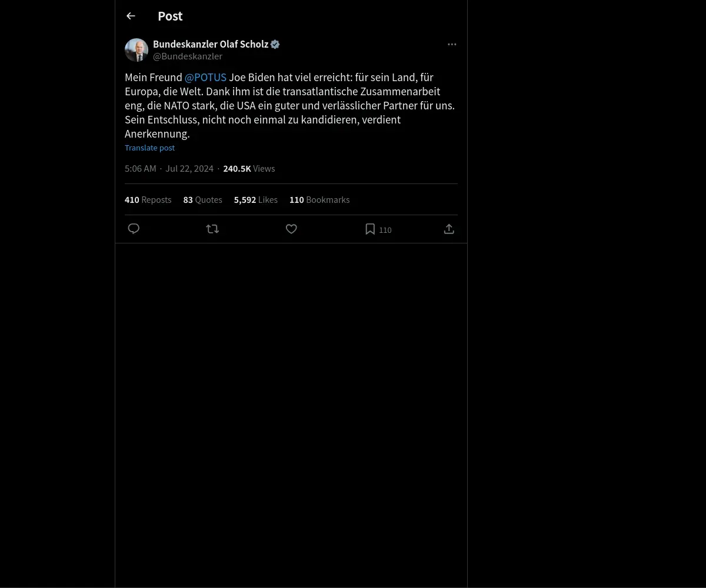Click the share upload icon
The width and height of the screenshot is (706, 588).
[449, 229]
